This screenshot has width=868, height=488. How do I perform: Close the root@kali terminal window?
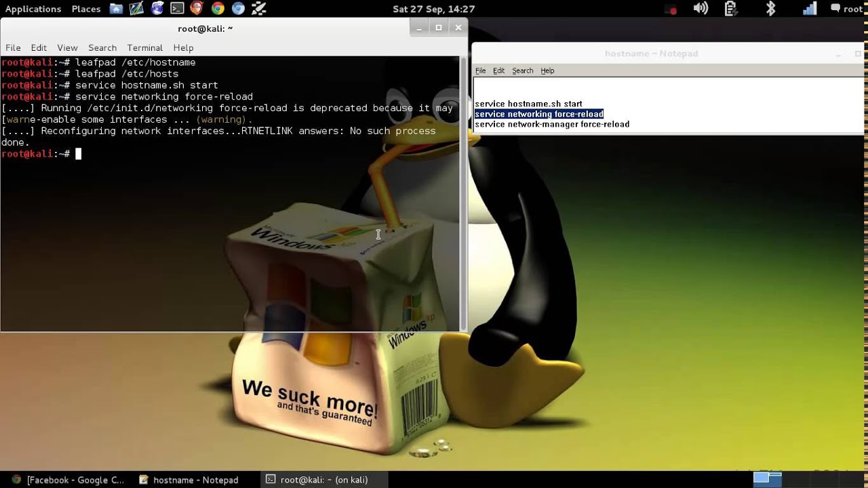[x=458, y=28]
